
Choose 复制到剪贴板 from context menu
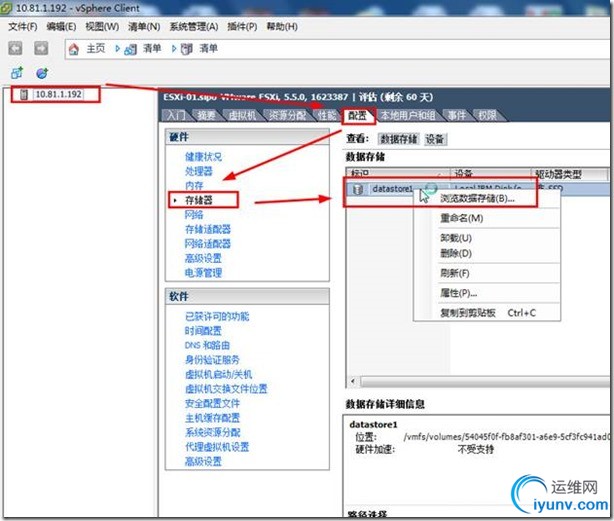click(x=468, y=313)
